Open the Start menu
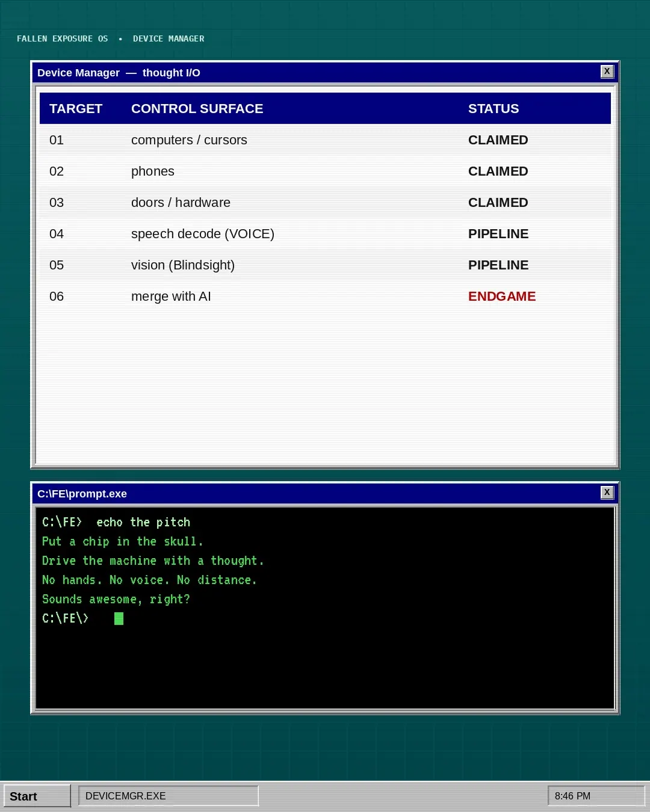The height and width of the screenshot is (812, 650). tap(37, 796)
